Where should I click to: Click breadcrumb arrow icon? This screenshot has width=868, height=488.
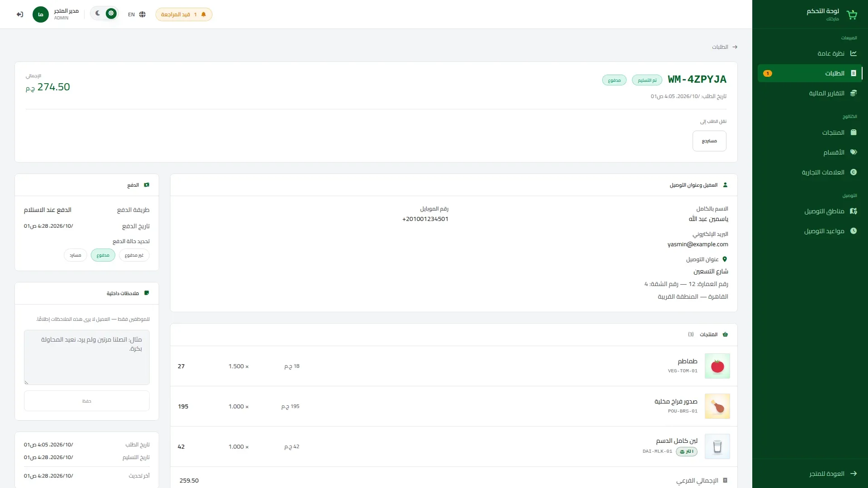point(735,47)
